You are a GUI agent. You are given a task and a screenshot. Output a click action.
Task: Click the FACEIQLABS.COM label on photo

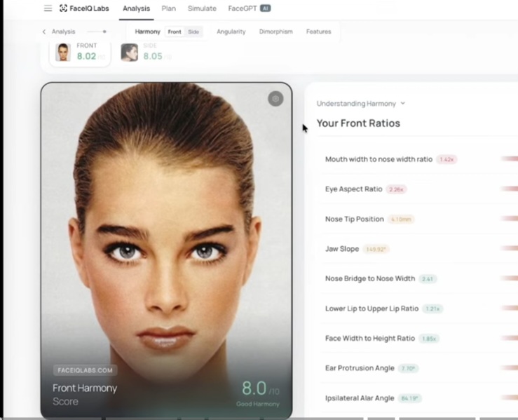[x=85, y=370]
